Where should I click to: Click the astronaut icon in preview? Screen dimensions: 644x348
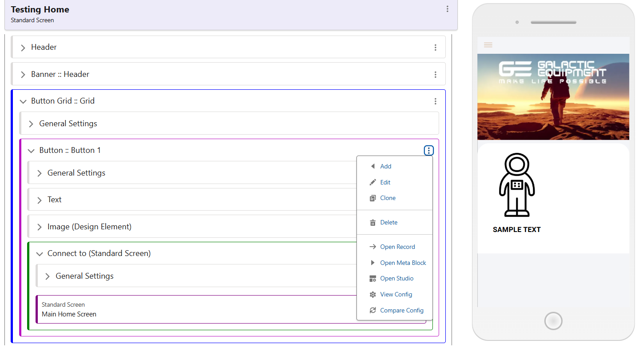pos(516,185)
